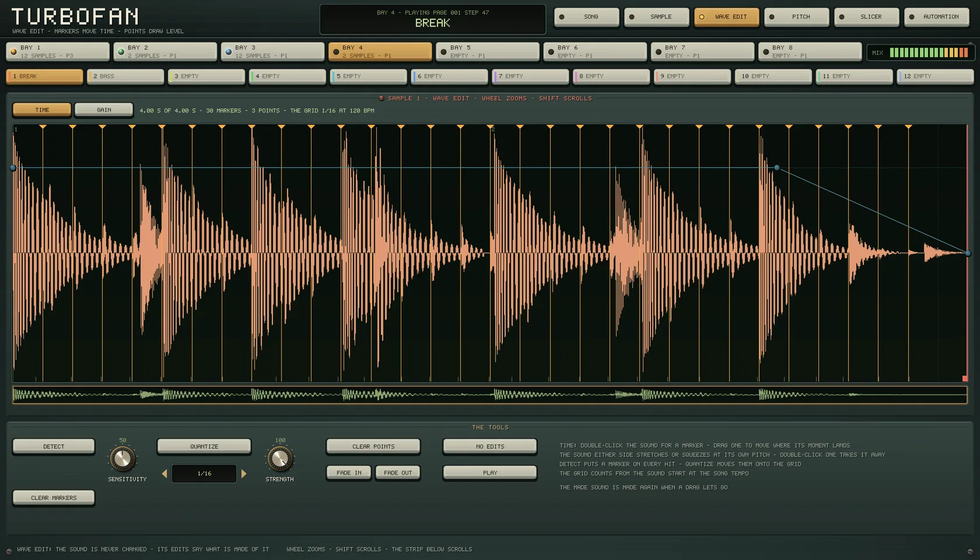
Task: Step the grid value up with right arrow
Action: (x=244, y=474)
